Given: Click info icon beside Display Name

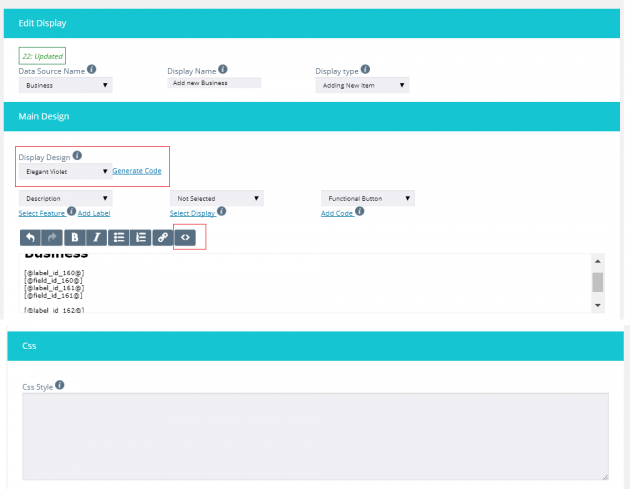Looking at the screenshot, I should [x=223, y=69].
